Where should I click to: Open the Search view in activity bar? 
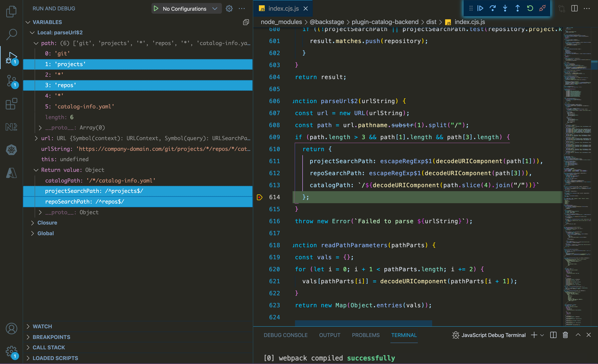point(11,34)
